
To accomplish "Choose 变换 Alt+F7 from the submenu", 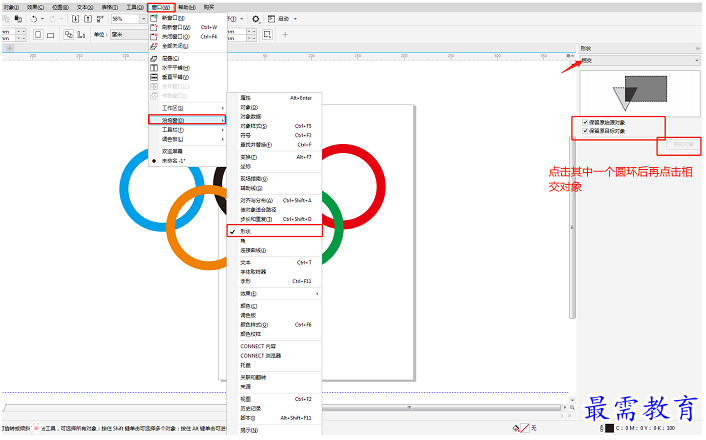I will point(275,157).
